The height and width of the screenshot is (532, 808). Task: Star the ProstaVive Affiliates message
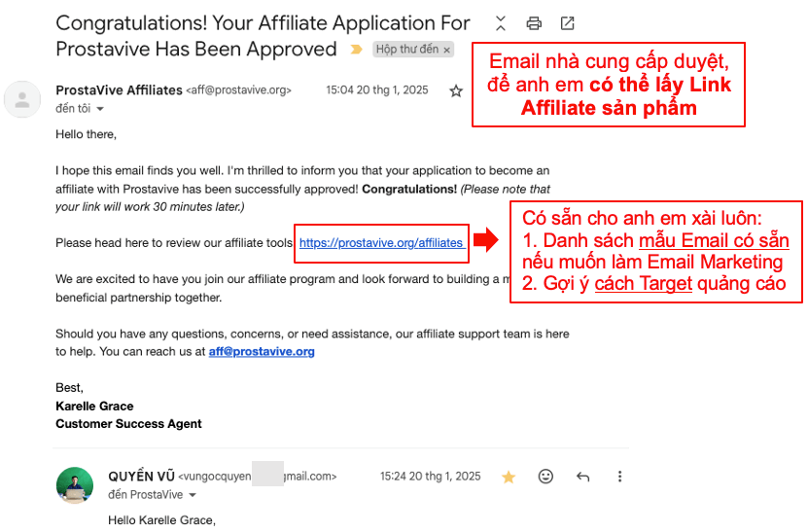(456, 91)
